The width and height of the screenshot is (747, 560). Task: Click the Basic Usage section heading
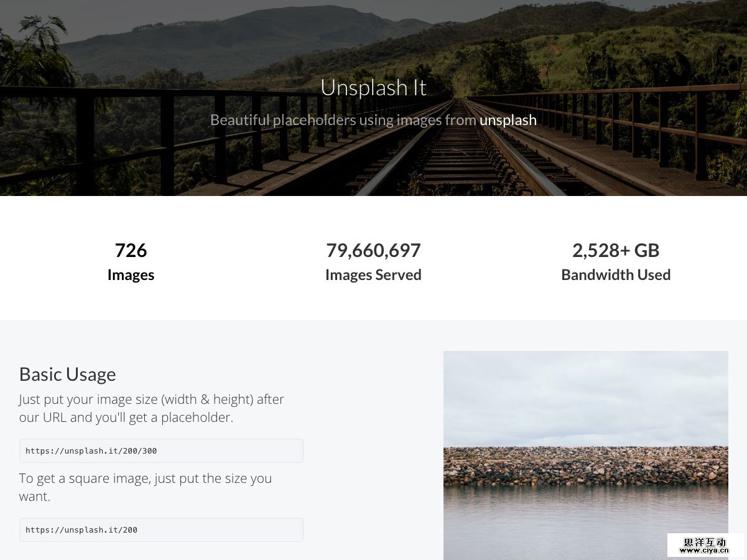[67, 374]
